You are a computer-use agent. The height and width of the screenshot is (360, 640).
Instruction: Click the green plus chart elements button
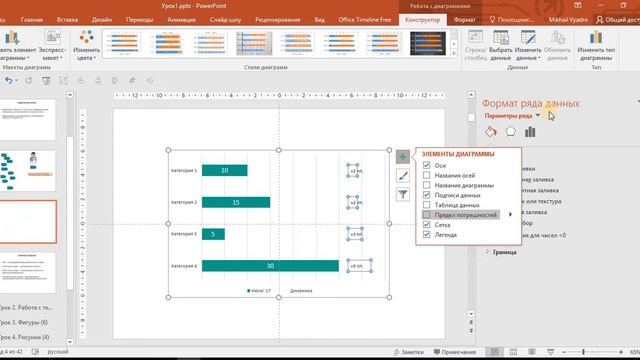tap(402, 157)
